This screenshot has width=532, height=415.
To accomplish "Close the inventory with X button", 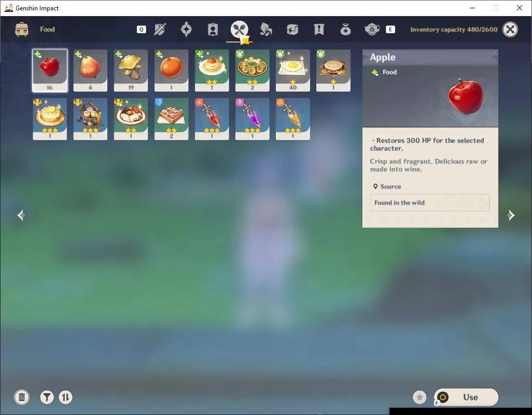I will click(510, 30).
